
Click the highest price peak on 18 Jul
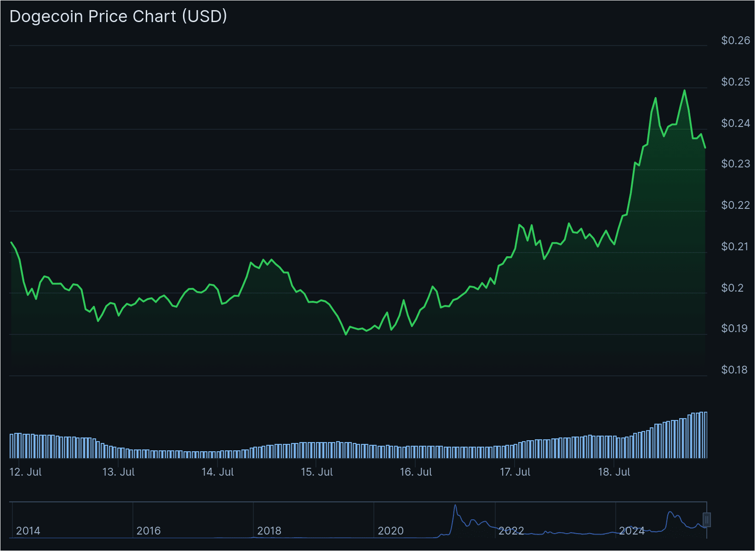684,91
